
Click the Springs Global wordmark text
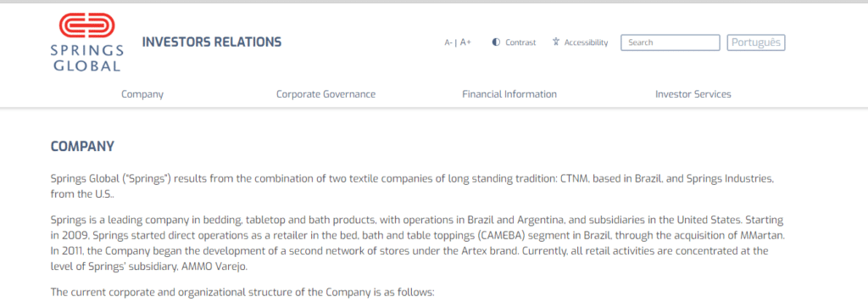point(87,59)
